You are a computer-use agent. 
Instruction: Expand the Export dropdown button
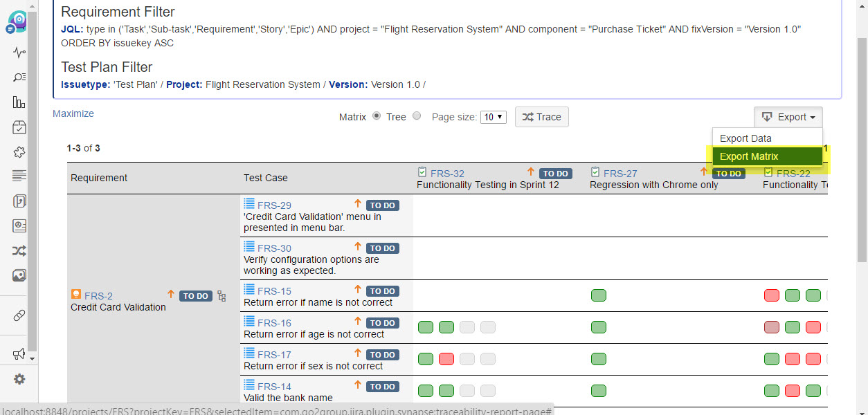coord(788,117)
